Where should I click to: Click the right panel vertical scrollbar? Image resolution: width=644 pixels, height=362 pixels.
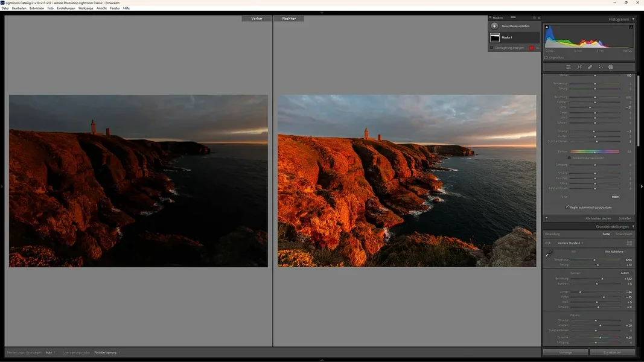coord(638,111)
